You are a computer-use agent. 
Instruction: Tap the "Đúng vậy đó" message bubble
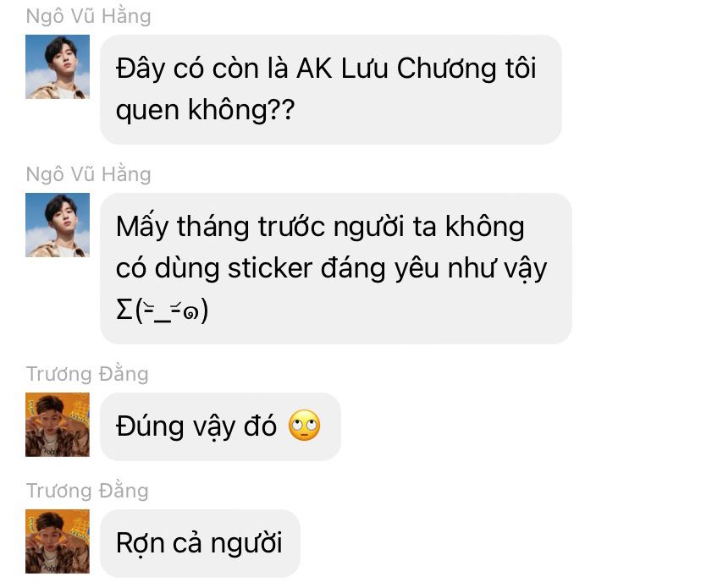pyautogui.click(x=220, y=426)
